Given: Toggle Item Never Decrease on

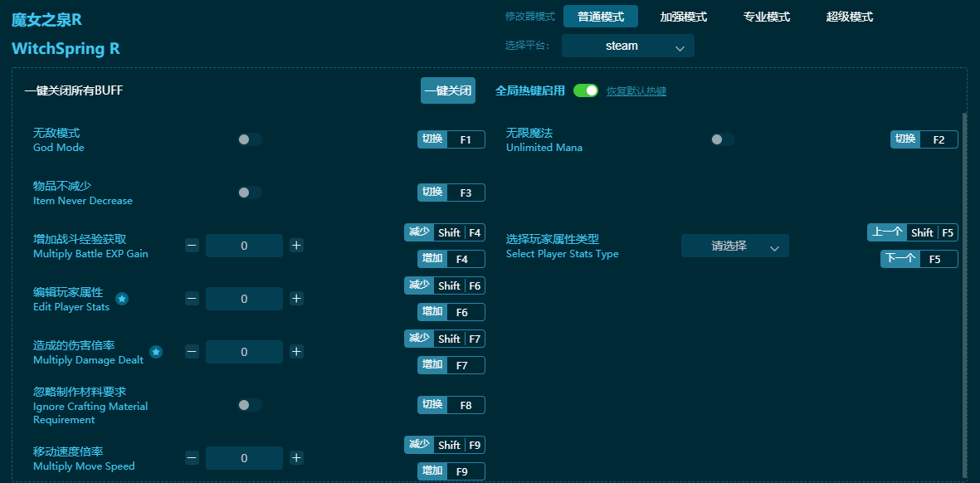Looking at the screenshot, I should [x=249, y=193].
